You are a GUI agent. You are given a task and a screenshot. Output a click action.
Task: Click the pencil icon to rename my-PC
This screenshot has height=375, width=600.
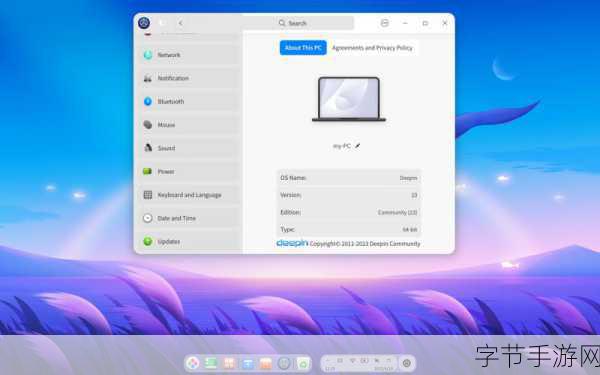pyautogui.click(x=357, y=146)
